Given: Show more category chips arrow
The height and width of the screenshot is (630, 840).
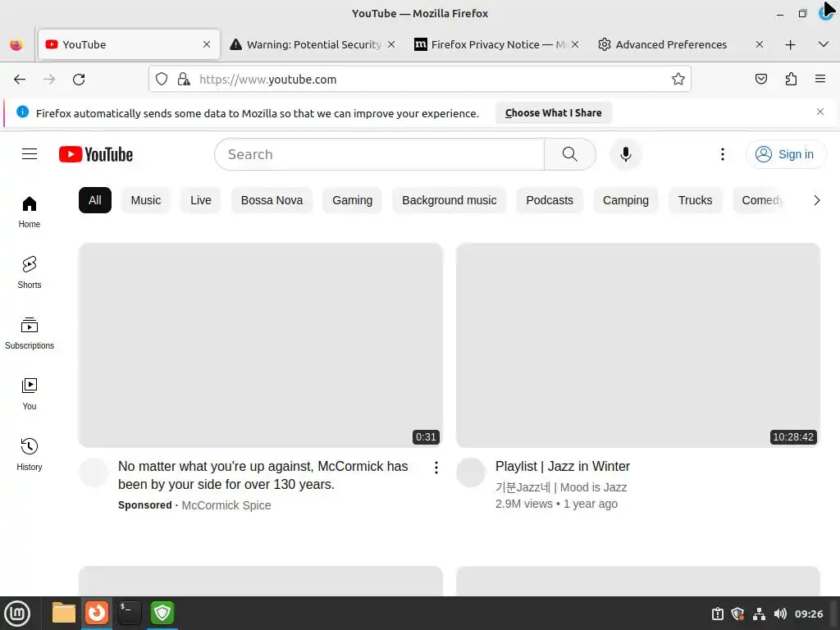Looking at the screenshot, I should pyautogui.click(x=816, y=200).
